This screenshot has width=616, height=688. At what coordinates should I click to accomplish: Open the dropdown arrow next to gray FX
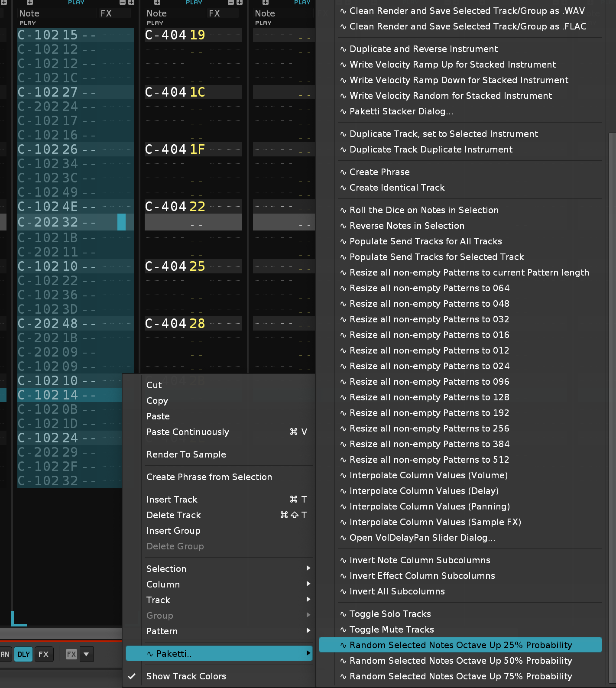[87, 654]
